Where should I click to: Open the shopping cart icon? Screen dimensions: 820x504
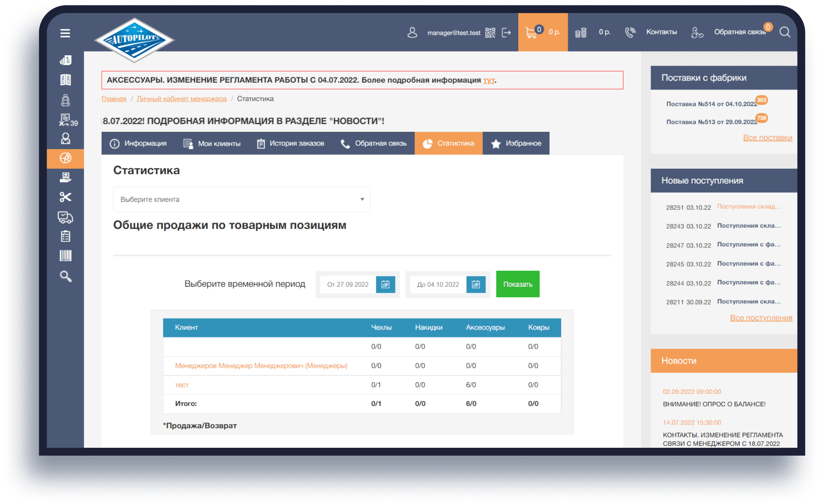[x=531, y=33]
